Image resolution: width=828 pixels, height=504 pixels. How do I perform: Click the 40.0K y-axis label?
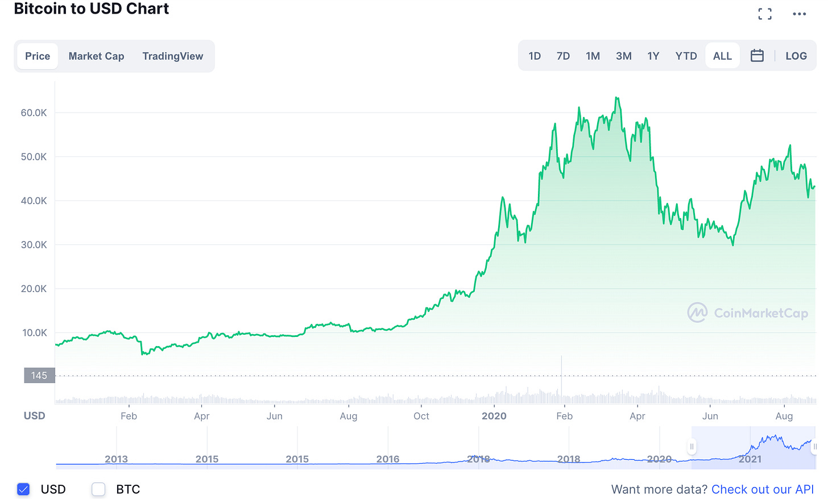(x=34, y=201)
